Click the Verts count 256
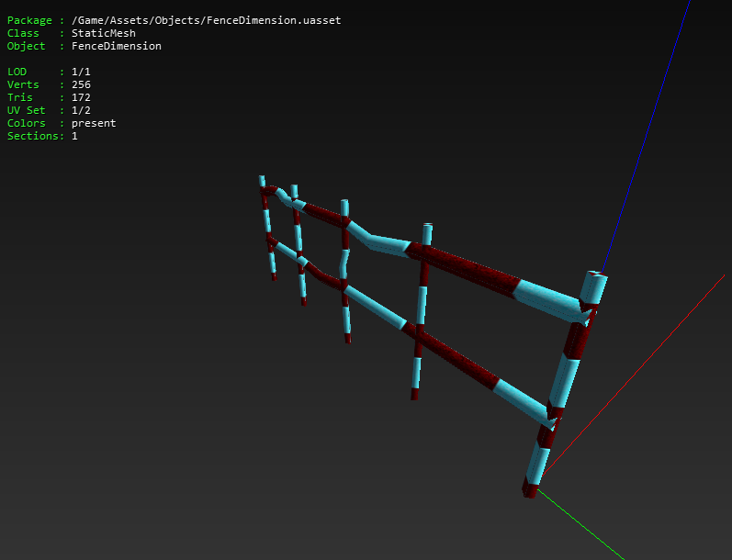The height and width of the screenshot is (560, 732). point(81,84)
